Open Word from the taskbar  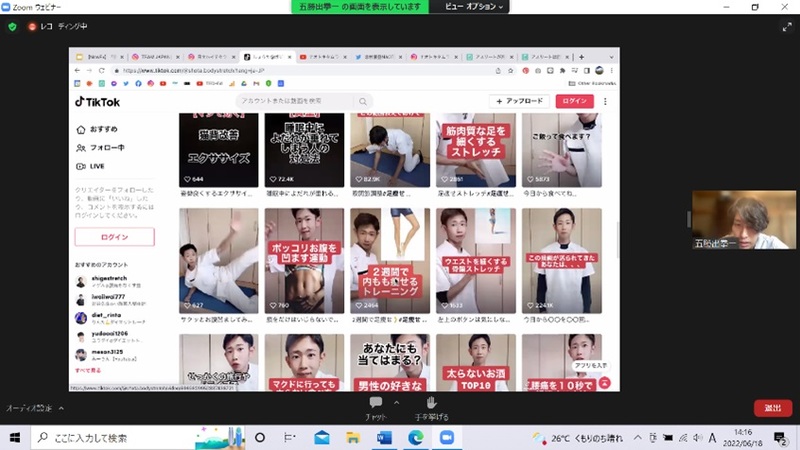point(384,438)
